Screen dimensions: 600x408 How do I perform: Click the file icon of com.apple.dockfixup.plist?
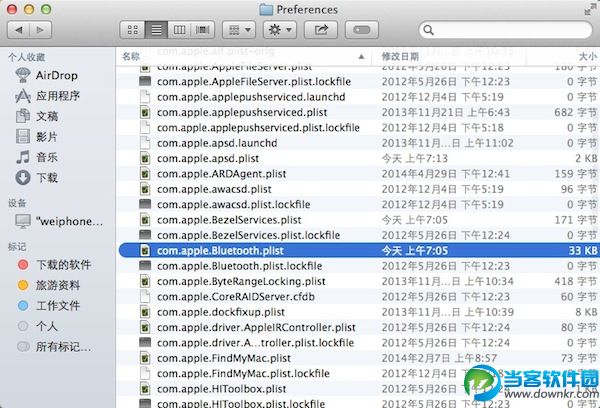click(145, 312)
